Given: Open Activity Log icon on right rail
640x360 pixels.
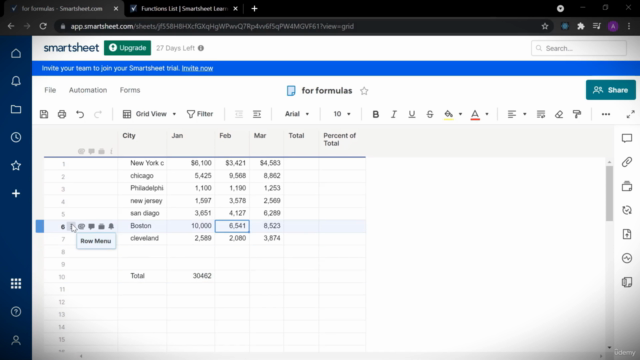Looking at the screenshot, I should pos(627,258).
